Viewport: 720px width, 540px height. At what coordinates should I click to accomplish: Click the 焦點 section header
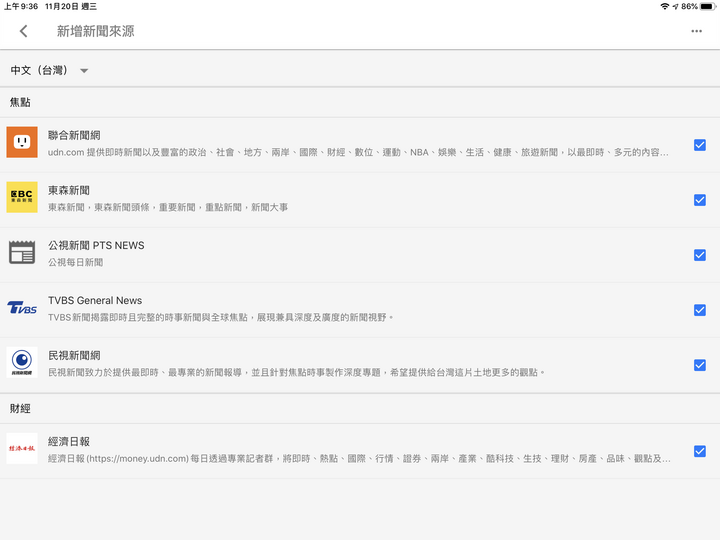(20, 102)
